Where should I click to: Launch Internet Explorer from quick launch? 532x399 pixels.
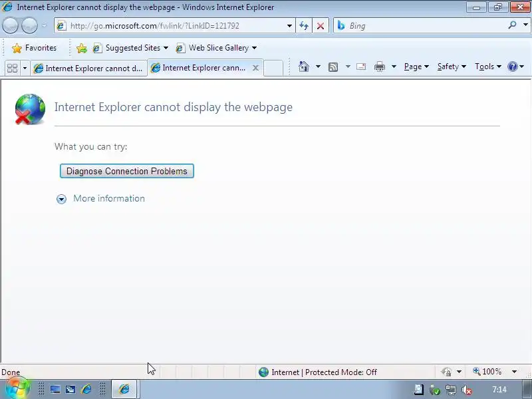point(86,389)
